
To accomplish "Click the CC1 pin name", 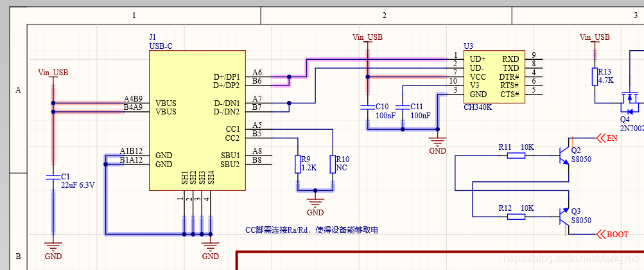I will click(232, 129).
